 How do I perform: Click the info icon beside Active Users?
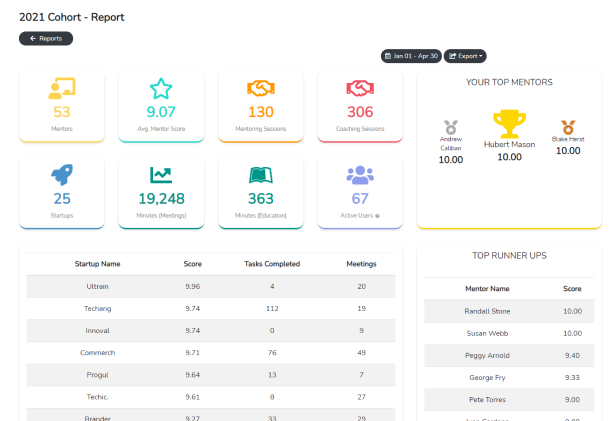pyautogui.click(x=377, y=216)
